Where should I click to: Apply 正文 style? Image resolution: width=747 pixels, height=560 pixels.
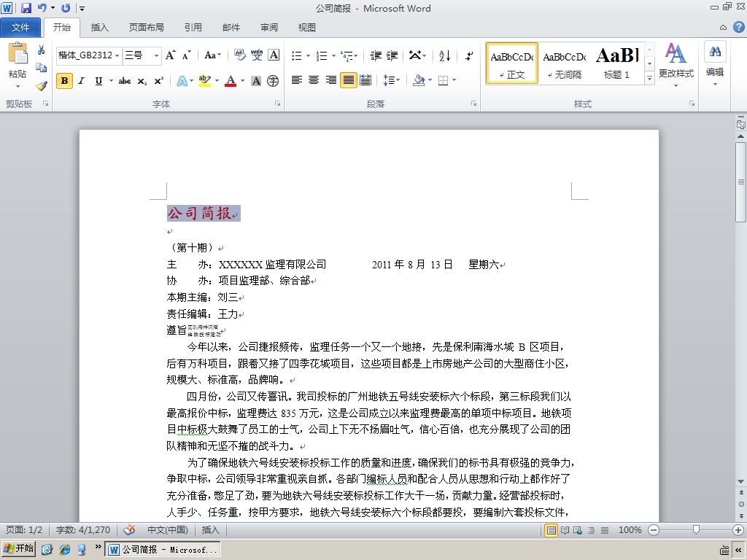pos(512,63)
